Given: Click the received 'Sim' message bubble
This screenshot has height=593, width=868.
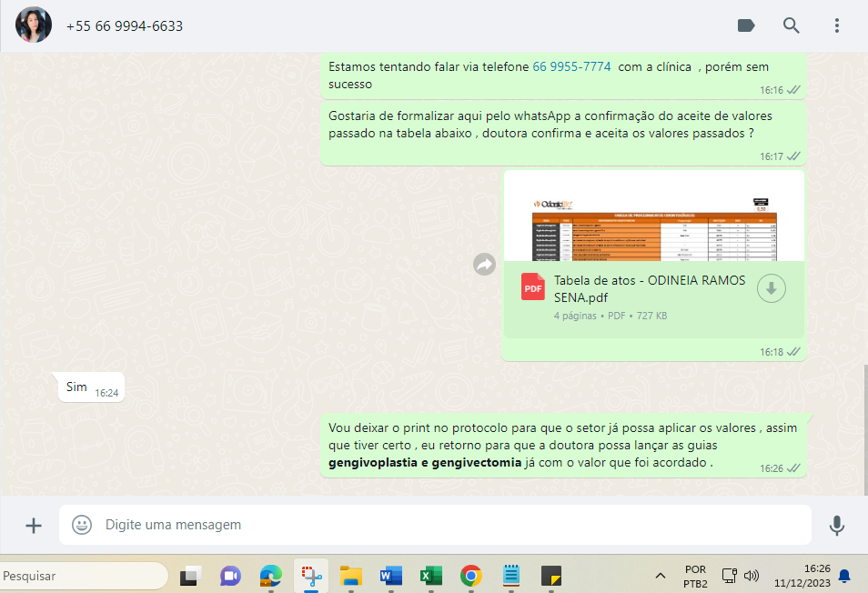Looking at the screenshot, I should [x=77, y=387].
